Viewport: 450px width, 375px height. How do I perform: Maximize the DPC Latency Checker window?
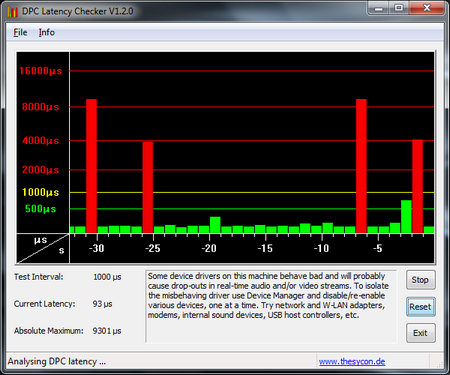pyautogui.click(x=399, y=8)
